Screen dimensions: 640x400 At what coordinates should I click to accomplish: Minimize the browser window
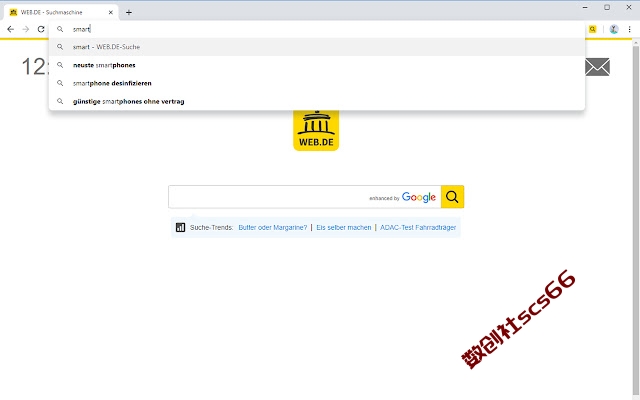coord(585,7)
